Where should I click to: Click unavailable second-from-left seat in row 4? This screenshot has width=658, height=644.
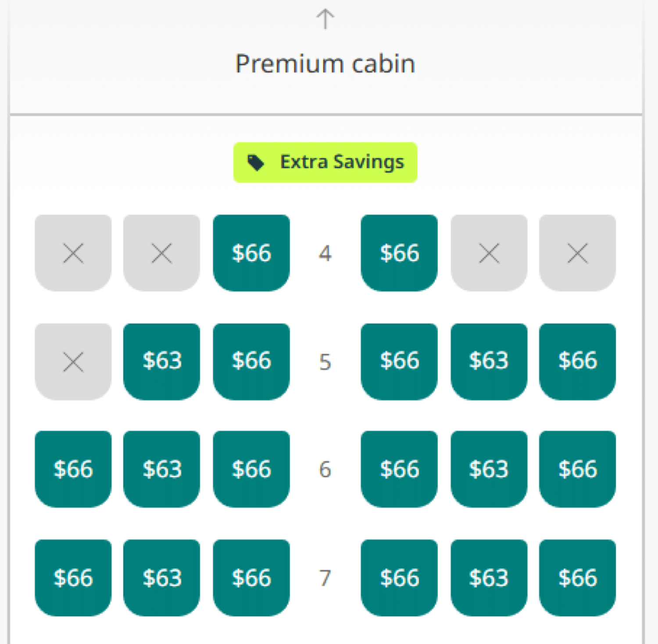[161, 253]
